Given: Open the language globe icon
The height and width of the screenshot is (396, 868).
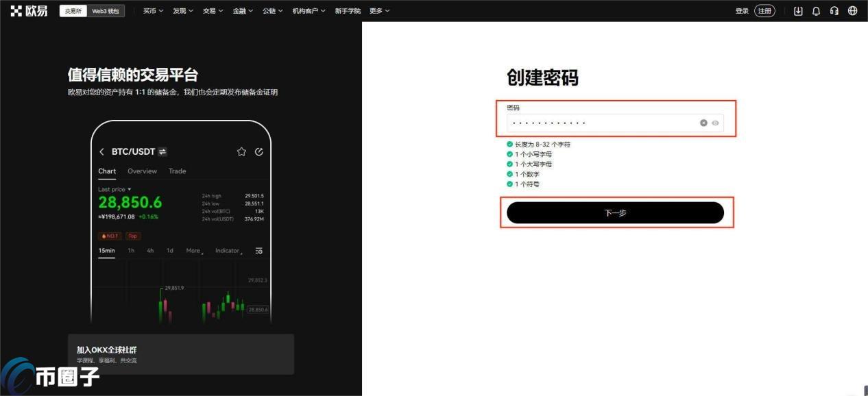Looking at the screenshot, I should point(852,11).
